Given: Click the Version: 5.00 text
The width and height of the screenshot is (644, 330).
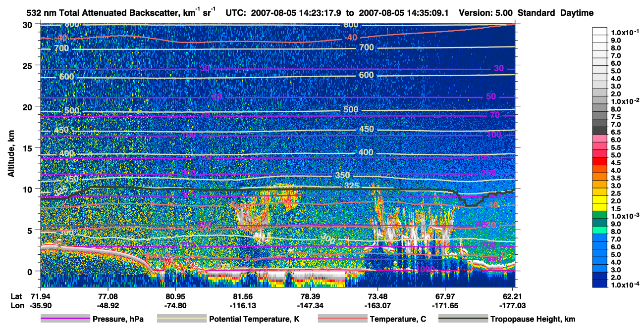Looking at the screenshot, I should pyautogui.click(x=486, y=13).
